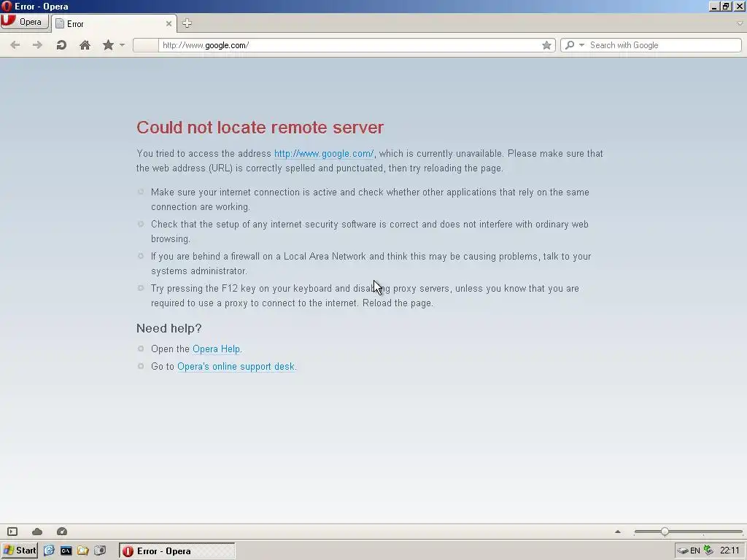Restore down the Opera window
Image resolution: width=747 pixels, height=560 pixels.
point(726,7)
